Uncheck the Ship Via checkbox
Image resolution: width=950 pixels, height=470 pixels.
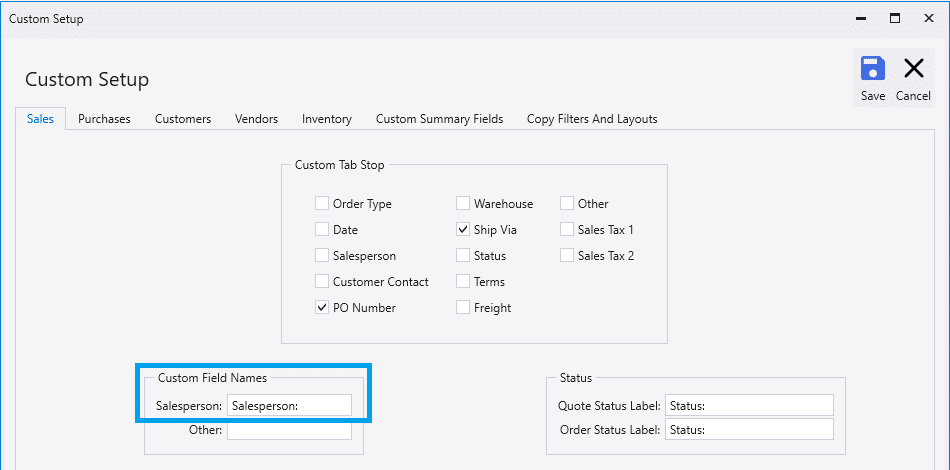463,230
